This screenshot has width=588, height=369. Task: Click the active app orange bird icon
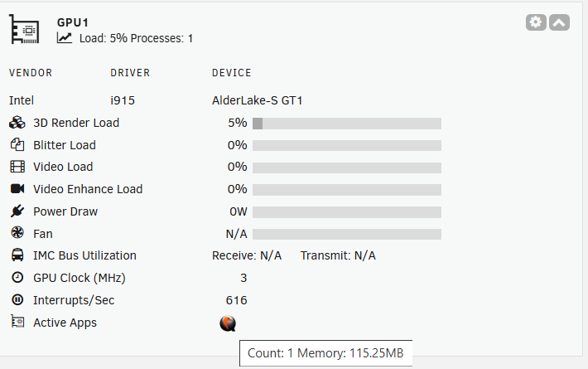(x=228, y=323)
